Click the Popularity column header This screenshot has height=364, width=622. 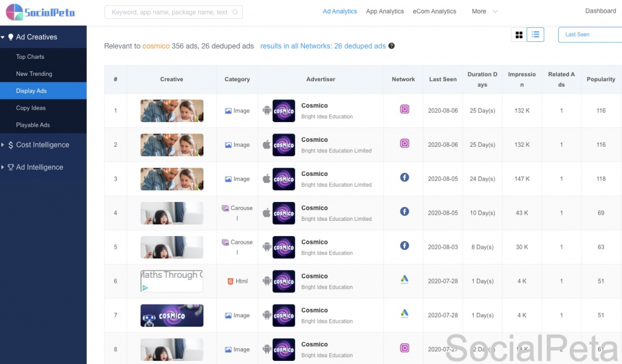click(601, 79)
